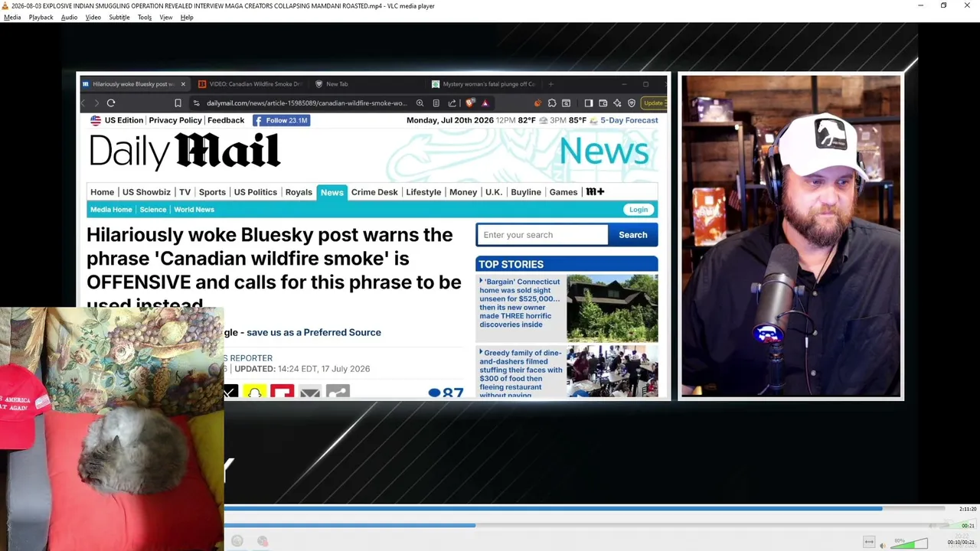This screenshot has height=551, width=980.
Task: Open the US Showbiz section
Action: click(x=146, y=192)
